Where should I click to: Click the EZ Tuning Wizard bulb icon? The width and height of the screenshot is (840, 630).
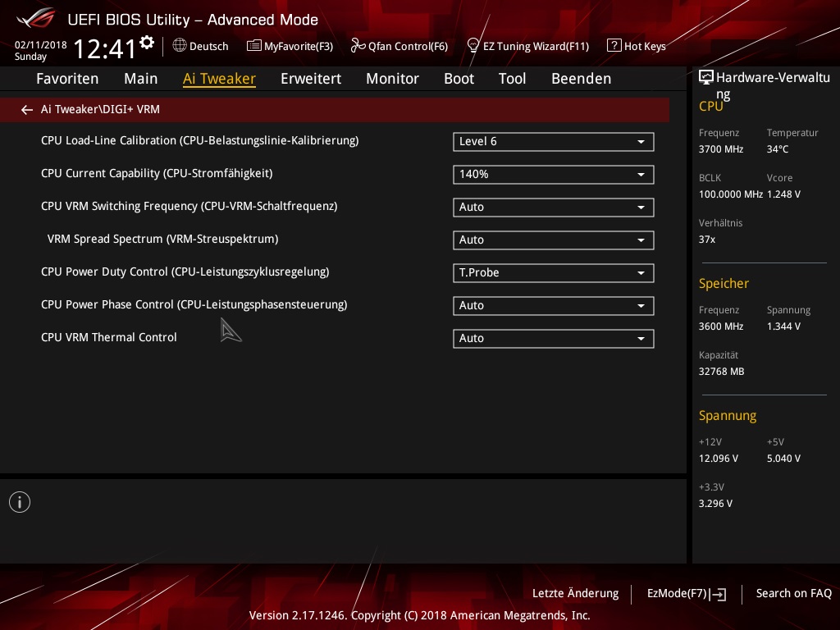[x=473, y=46]
